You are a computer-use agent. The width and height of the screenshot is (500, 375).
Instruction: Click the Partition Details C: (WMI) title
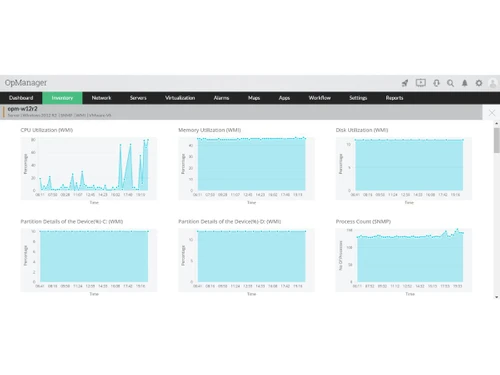[x=72, y=222]
